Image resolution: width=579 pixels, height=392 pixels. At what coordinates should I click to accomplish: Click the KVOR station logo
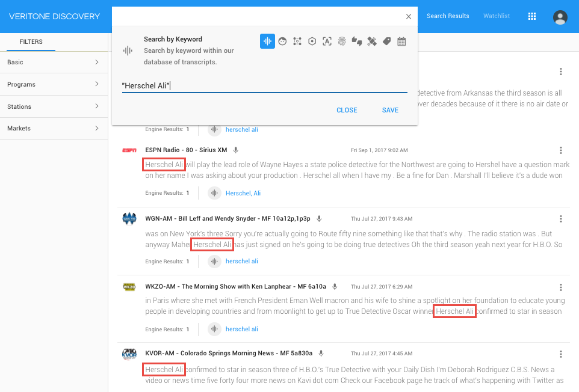point(129,354)
